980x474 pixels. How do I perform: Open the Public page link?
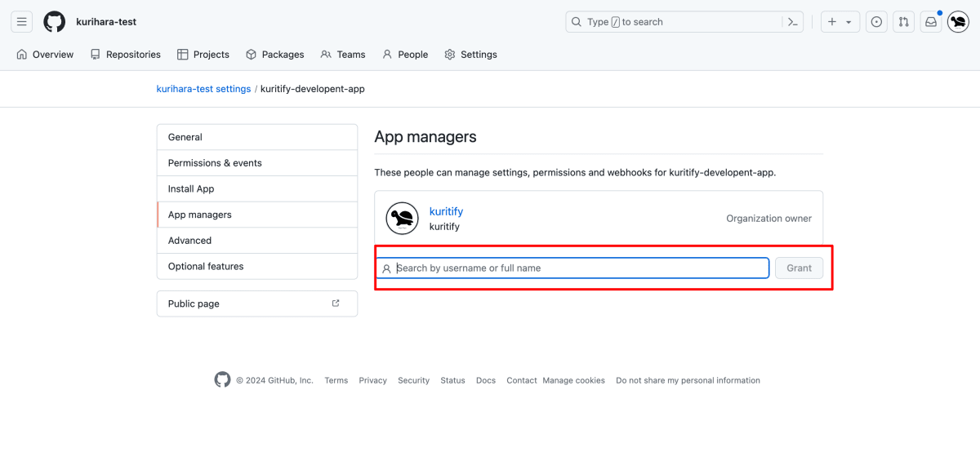257,303
